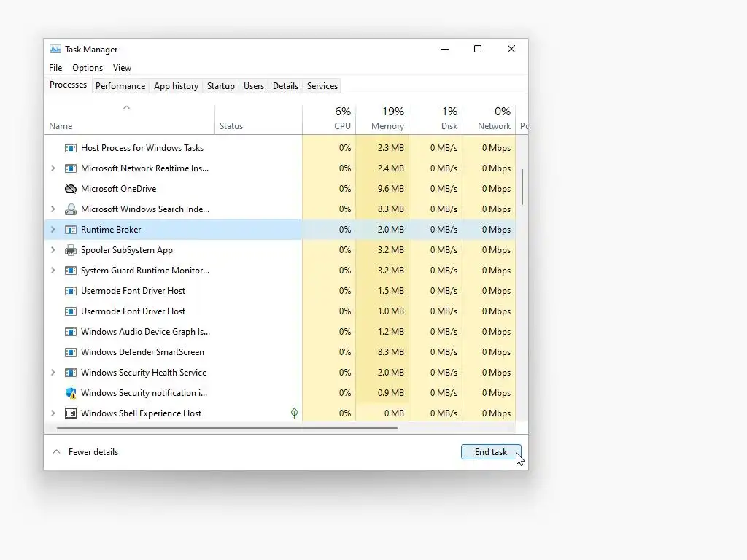Click the 0.9 MB memory value
The image size is (747, 560).
(391, 393)
